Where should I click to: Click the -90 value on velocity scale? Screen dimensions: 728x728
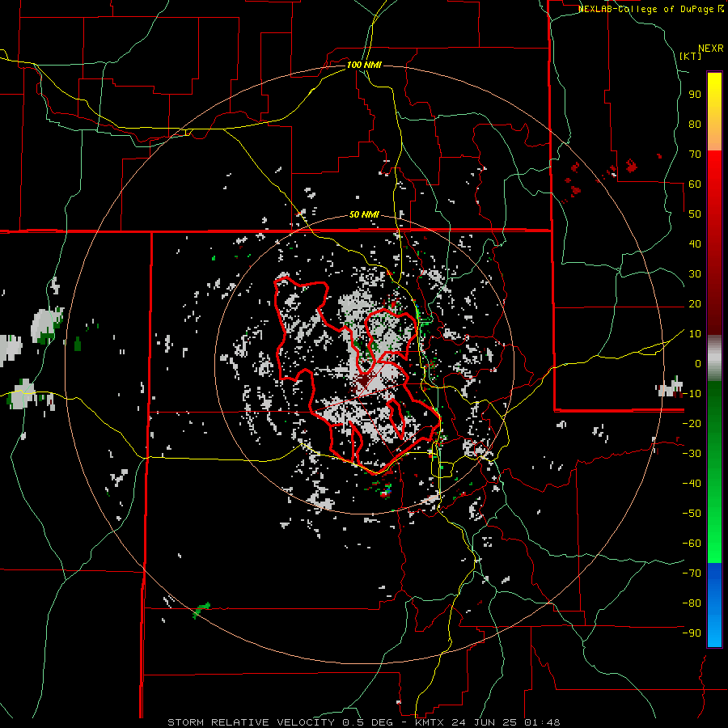692,633
